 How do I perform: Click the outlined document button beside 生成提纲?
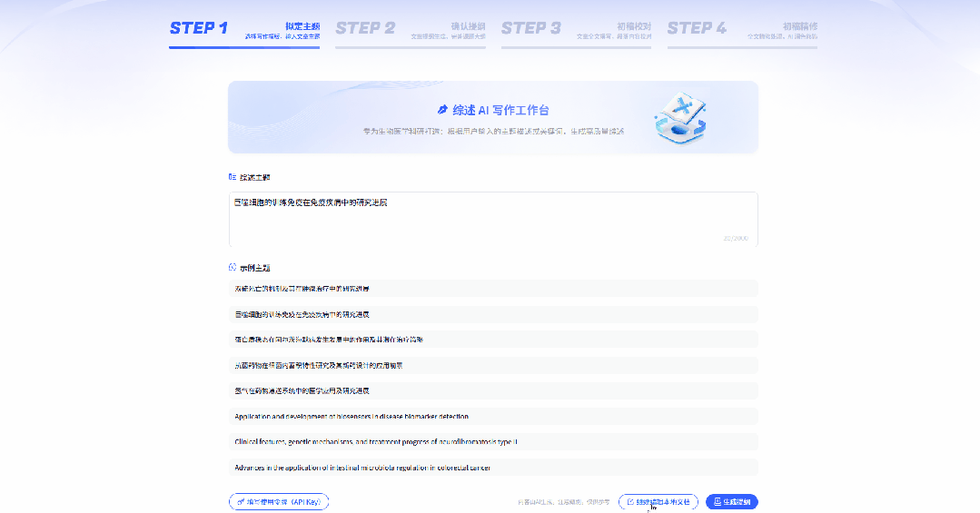coord(658,502)
